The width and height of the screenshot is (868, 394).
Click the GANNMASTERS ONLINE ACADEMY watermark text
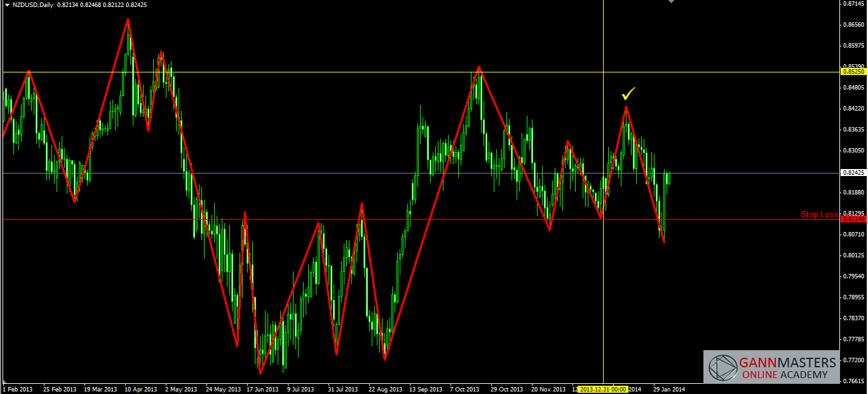(x=787, y=368)
